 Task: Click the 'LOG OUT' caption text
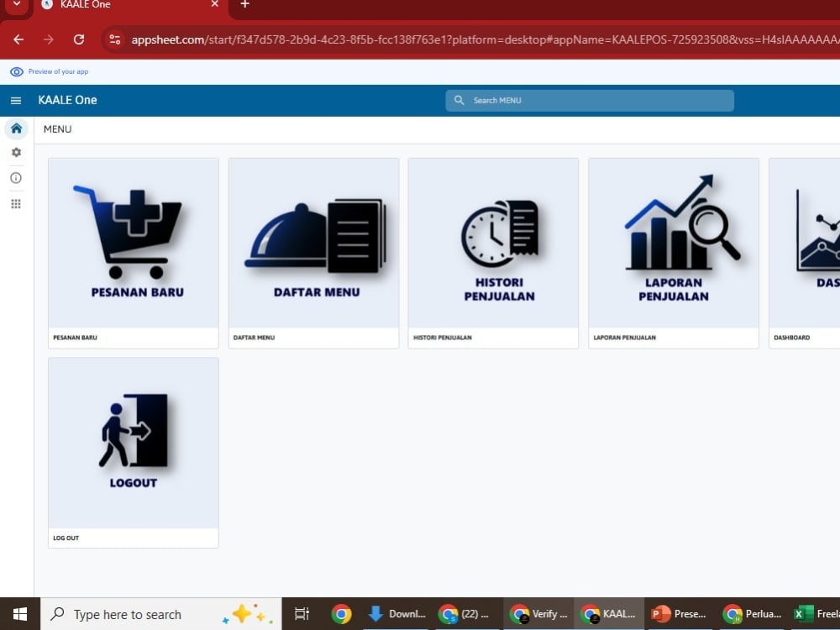tap(66, 538)
